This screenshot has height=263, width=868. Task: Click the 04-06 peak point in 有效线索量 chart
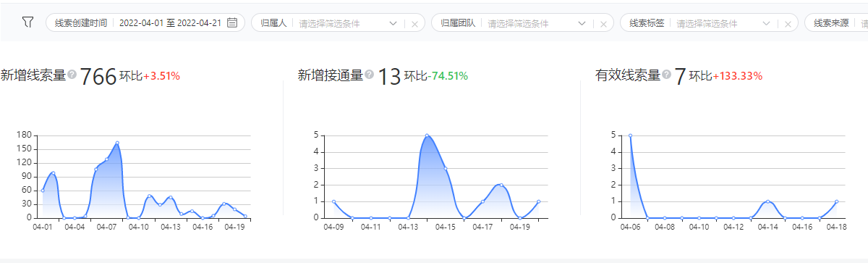point(630,135)
